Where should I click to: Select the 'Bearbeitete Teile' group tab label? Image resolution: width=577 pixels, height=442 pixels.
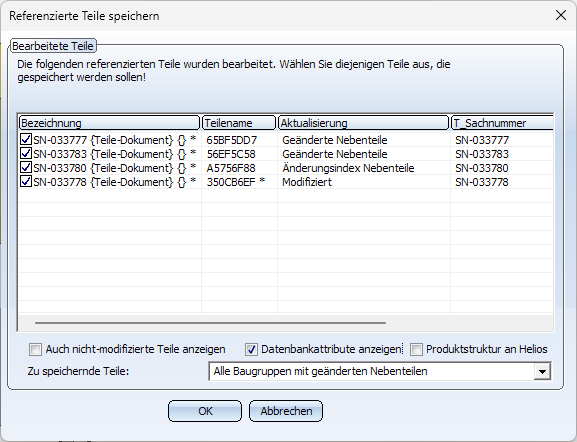click(53, 46)
